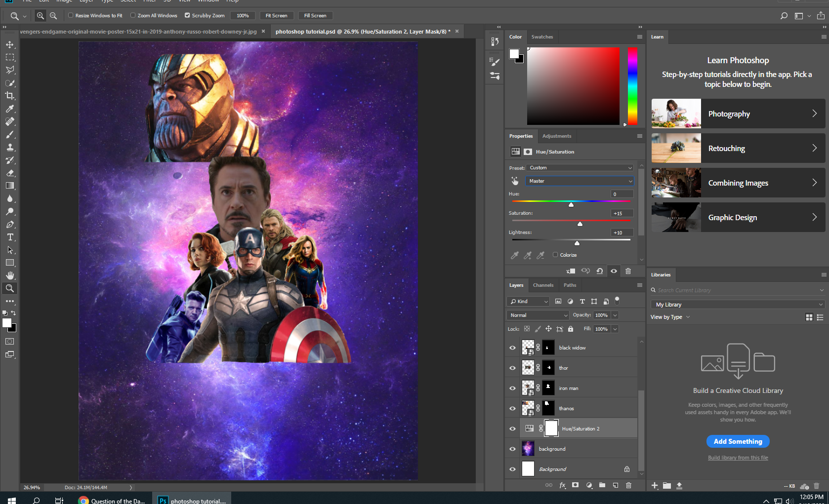
Task: Open the Kind filter dropdown
Action: point(529,301)
